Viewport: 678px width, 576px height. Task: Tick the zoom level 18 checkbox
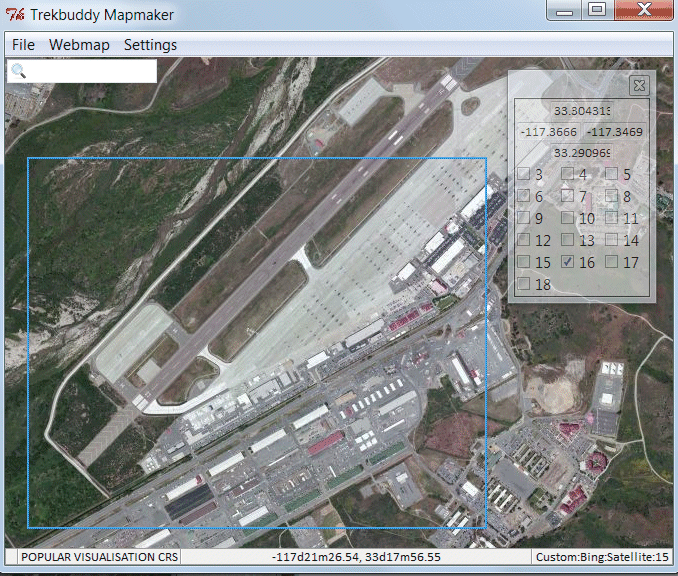523,284
